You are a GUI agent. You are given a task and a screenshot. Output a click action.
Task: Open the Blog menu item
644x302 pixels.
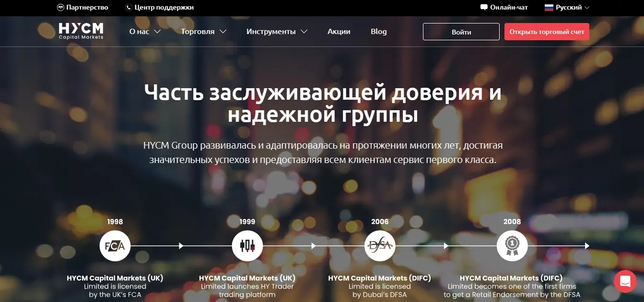379,32
